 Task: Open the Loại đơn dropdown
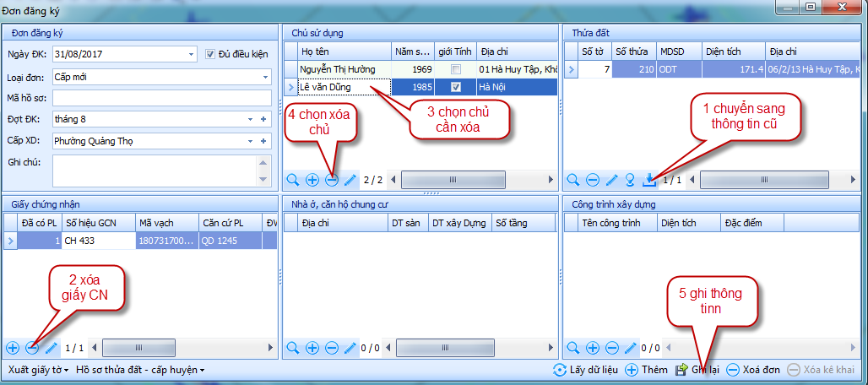click(x=263, y=76)
